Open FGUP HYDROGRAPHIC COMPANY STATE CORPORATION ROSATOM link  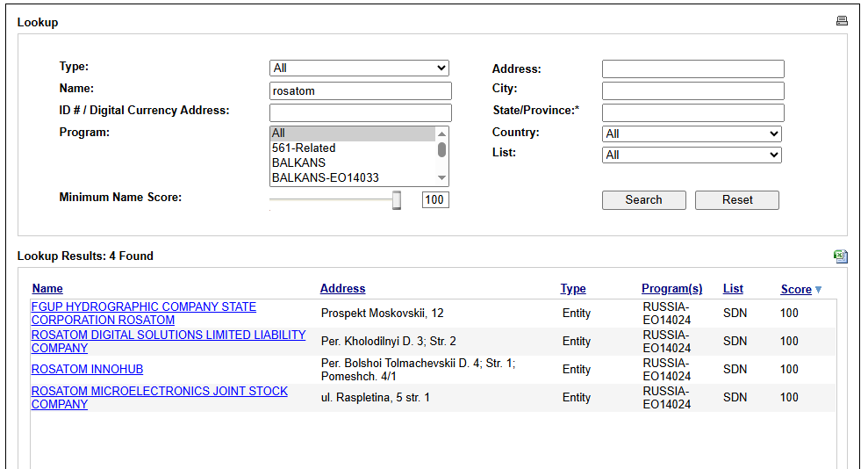(x=143, y=314)
